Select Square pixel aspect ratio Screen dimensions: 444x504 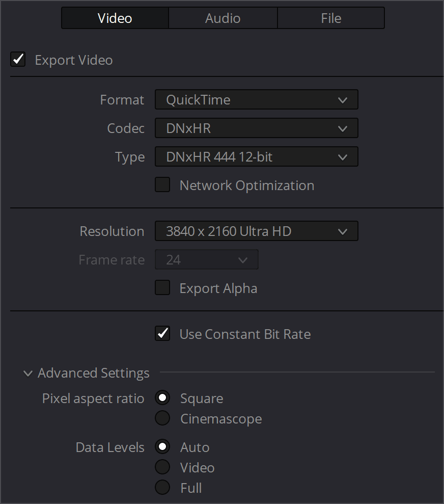click(162, 398)
